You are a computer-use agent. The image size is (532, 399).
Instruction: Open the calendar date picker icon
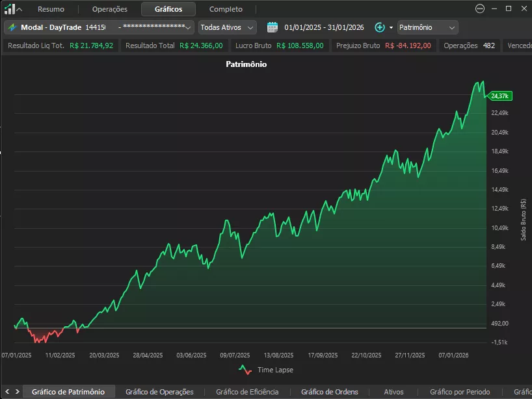[272, 27]
